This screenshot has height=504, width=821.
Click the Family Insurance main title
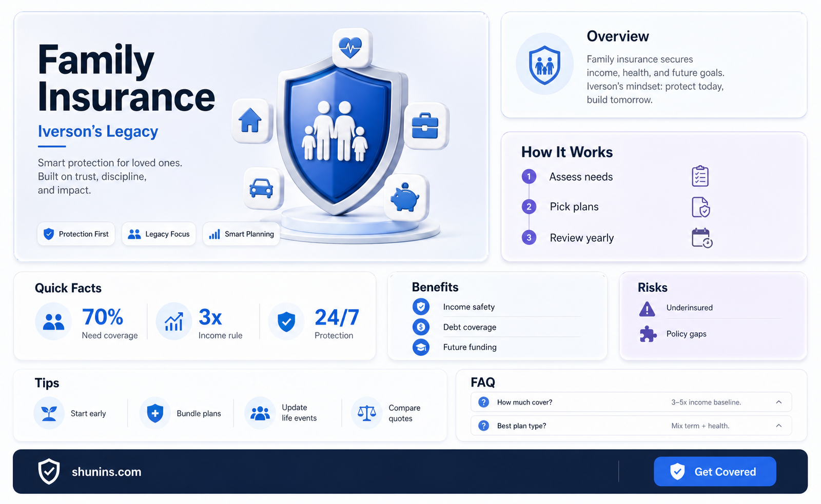click(126, 78)
